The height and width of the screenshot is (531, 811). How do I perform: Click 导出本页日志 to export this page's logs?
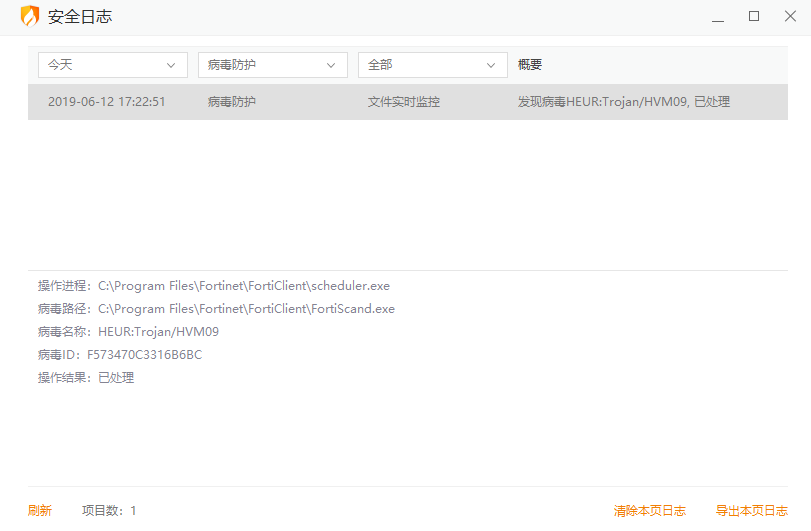click(752, 511)
